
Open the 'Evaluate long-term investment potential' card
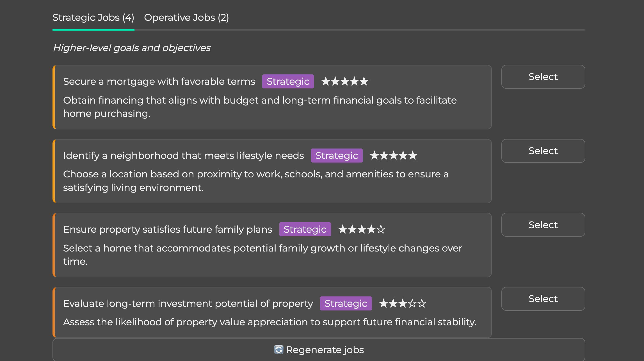click(x=272, y=312)
